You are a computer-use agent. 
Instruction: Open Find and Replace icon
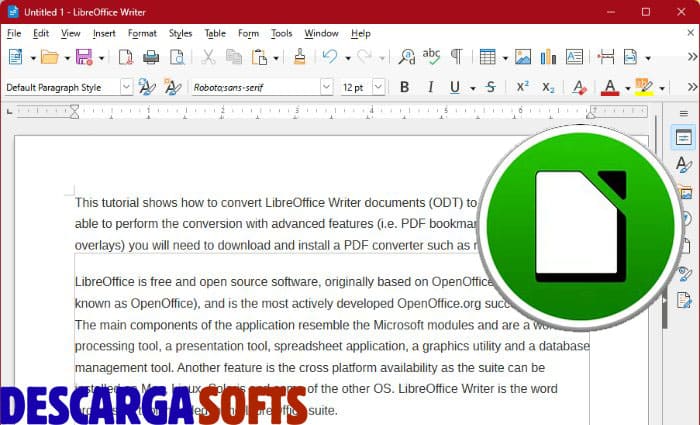(407, 57)
